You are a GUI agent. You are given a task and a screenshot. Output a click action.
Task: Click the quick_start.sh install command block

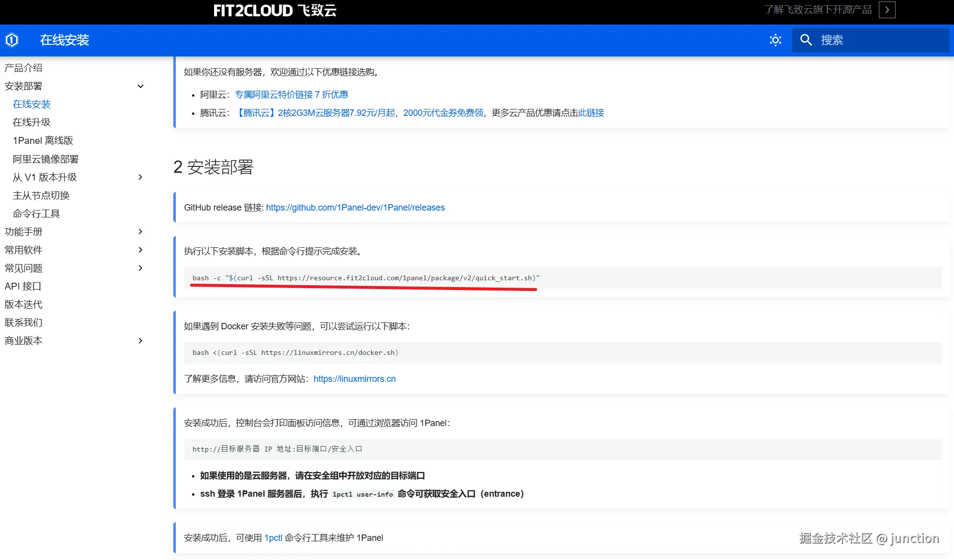tap(366, 278)
